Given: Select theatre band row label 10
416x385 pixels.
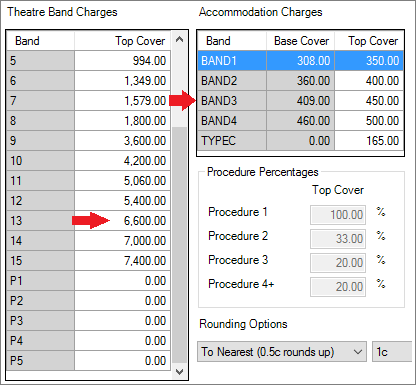Looking at the screenshot, I should point(40,161).
